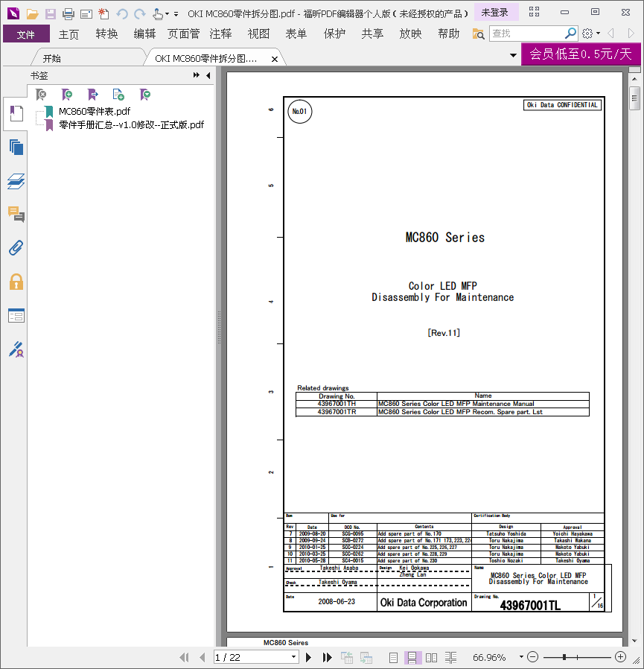The height and width of the screenshot is (669, 644).
Task: Toggle continuous page view mode
Action: (x=412, y=658)
